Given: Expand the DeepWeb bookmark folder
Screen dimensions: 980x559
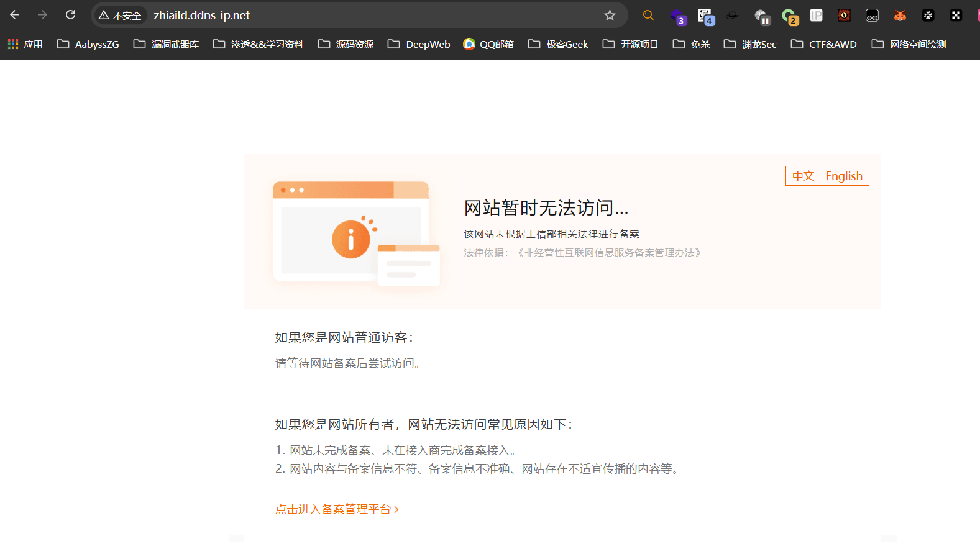Looking at the screenshot, I should pyautogui.click(x=419, y=44).
